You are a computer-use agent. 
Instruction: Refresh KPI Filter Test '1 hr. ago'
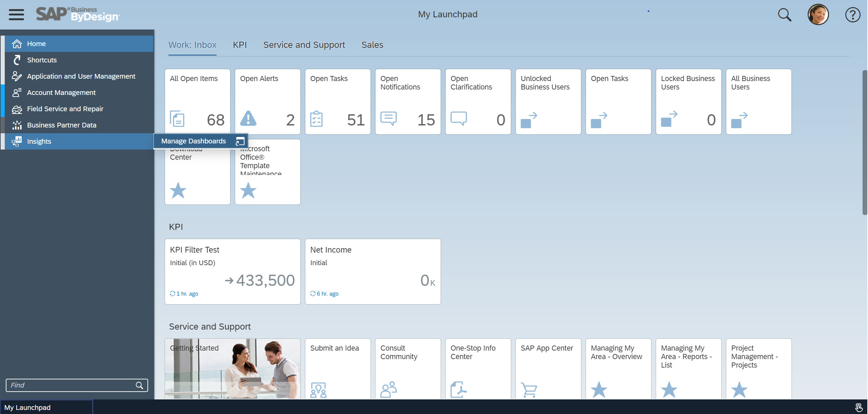[184, 294]
